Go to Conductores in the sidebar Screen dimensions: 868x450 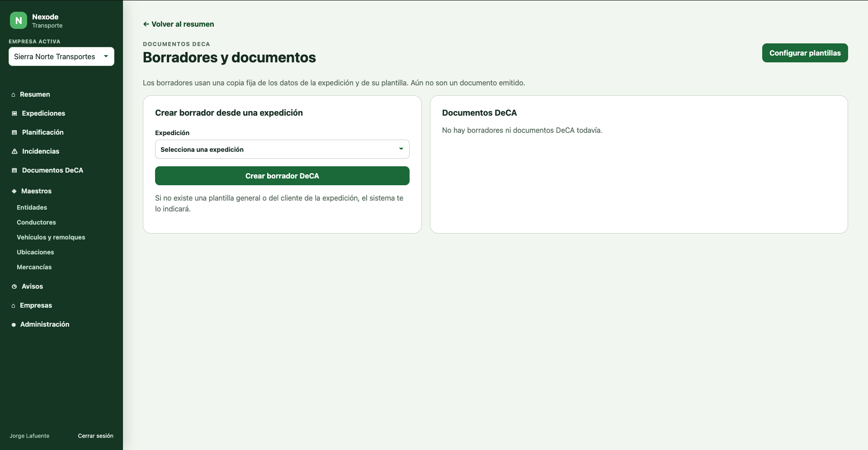[36, 222]
